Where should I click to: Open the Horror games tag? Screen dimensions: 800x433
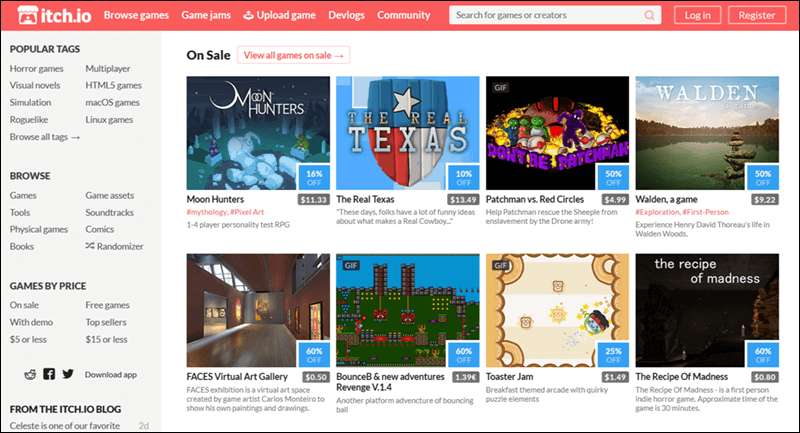[37, 68]
